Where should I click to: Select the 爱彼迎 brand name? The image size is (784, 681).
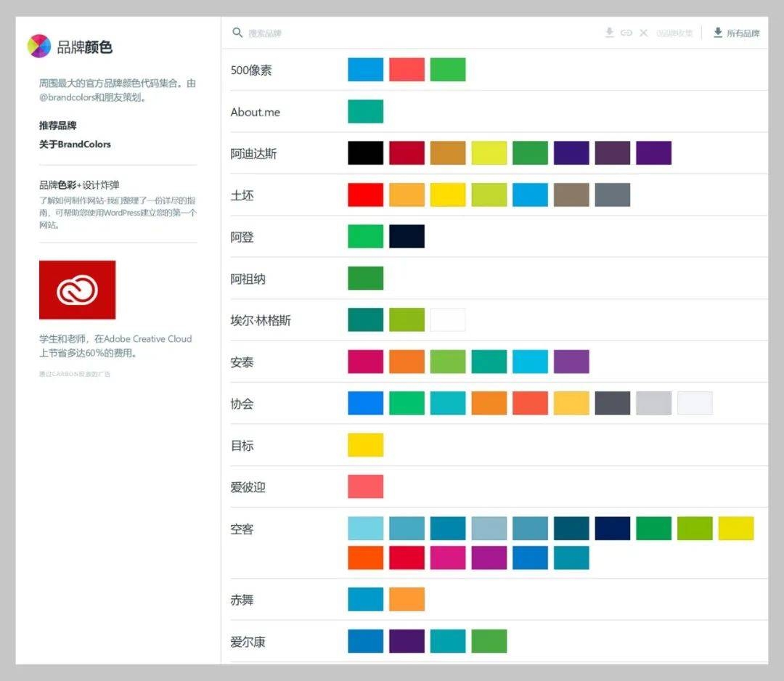coord(249,486)
